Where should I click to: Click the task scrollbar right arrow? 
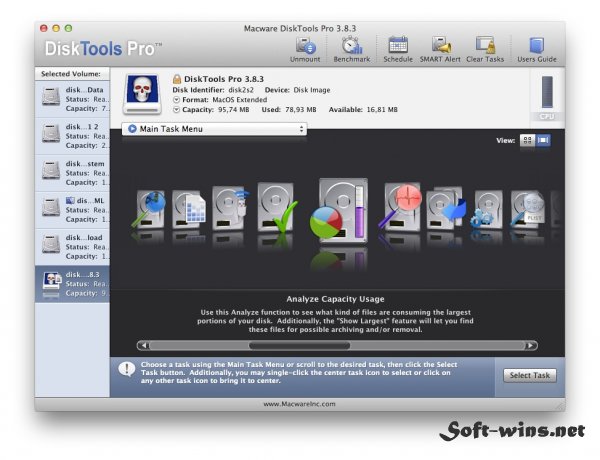530,346
